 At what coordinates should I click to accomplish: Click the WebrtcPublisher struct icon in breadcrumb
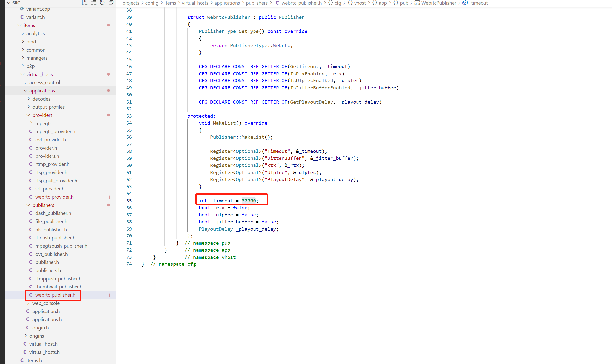tap(417, 3)
